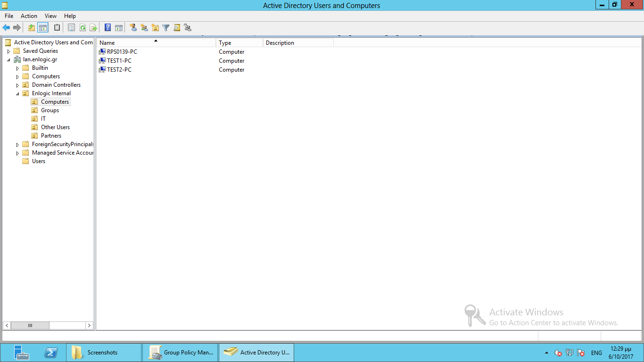This screenshot has width=644, height=362.
Task: Select the Groups OU under Enlogic Internal
Action: coord(50,110)
